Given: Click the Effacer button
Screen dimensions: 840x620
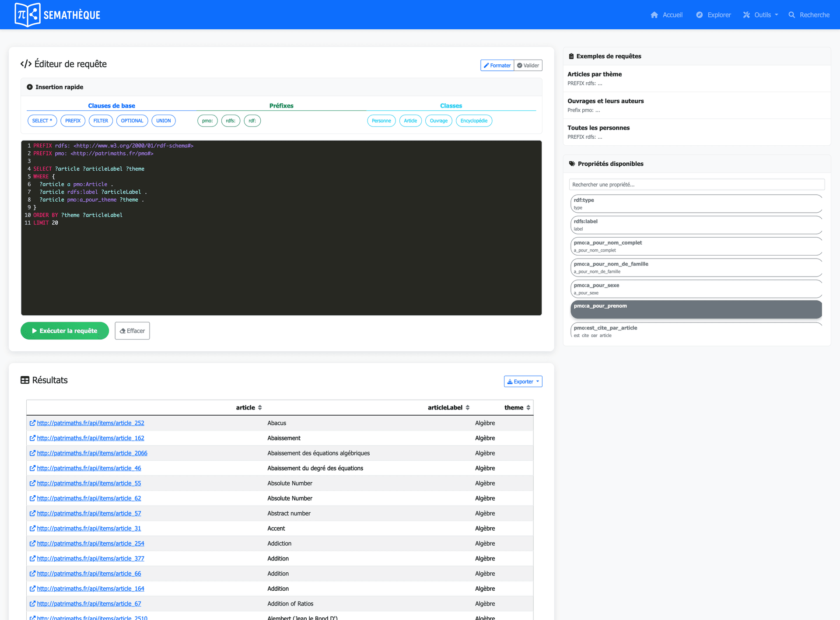Looking at the screenshot, I should 132,331.
